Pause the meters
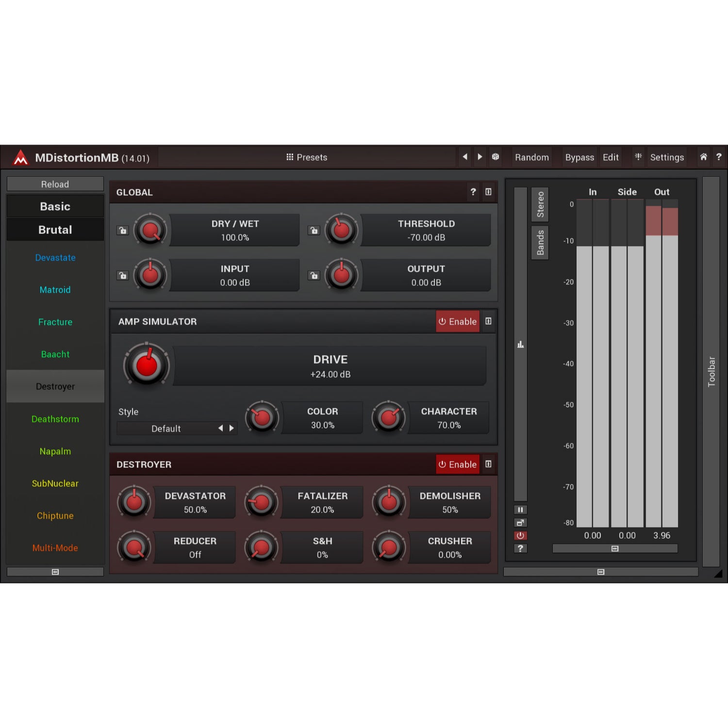728x728 pixels. tap(520, 510)
